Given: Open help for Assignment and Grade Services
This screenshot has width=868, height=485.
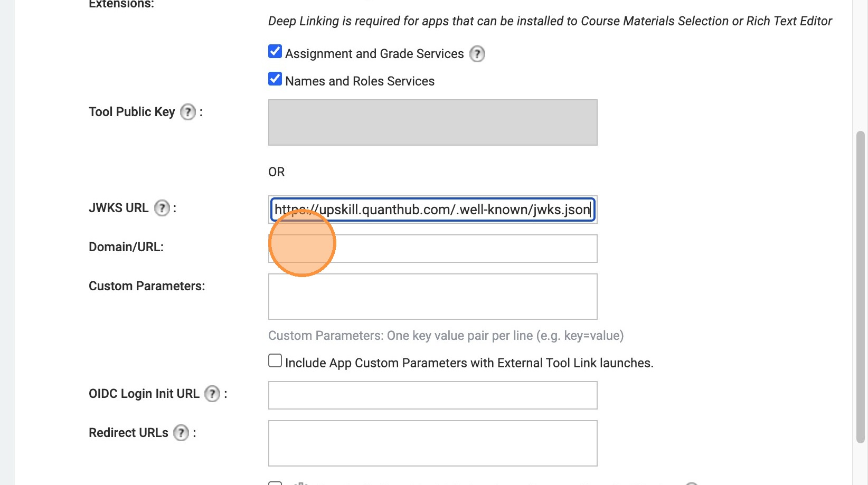Looking at the screenshot, I should tap(477, 54).
